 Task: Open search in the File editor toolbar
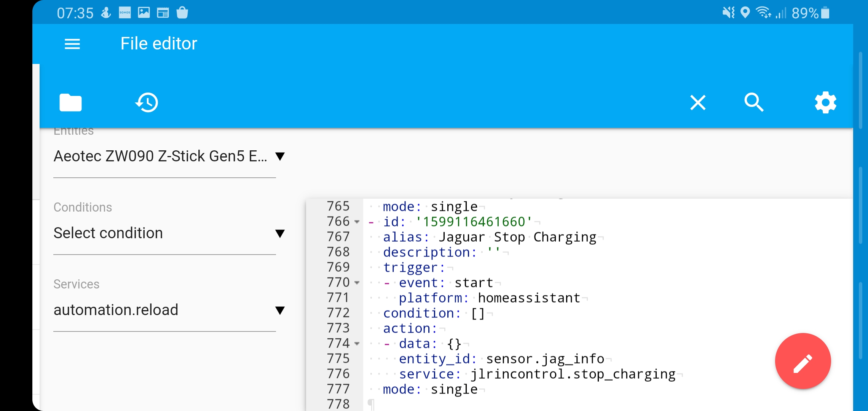[x=754, y=102]
